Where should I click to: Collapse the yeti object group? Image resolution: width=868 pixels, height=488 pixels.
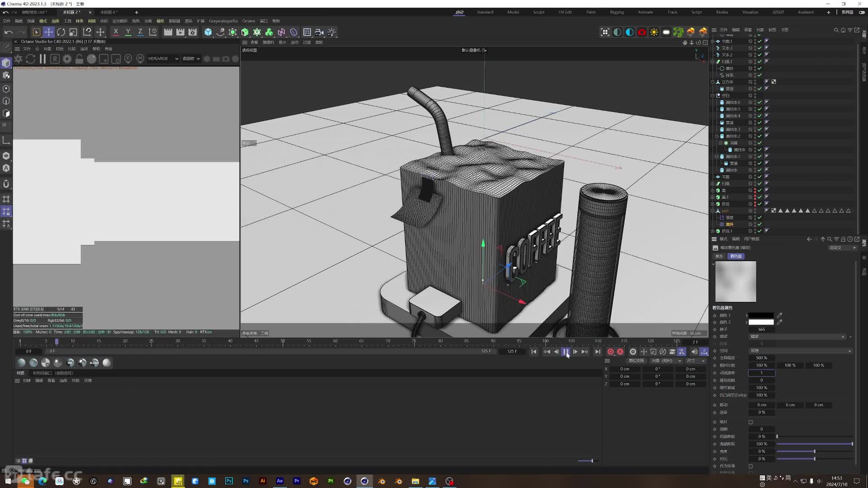[713, 211]
